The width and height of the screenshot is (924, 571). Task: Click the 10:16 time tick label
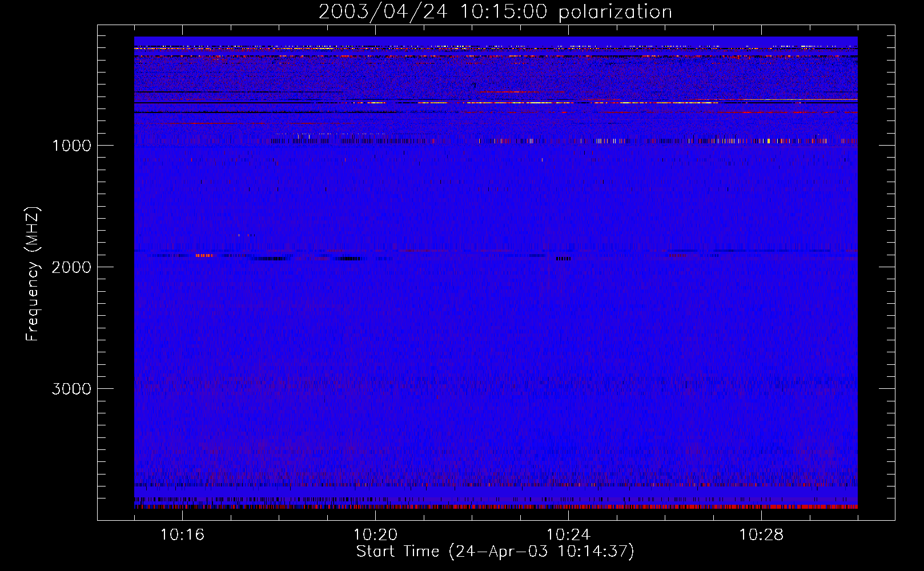[x=182, y=535]
